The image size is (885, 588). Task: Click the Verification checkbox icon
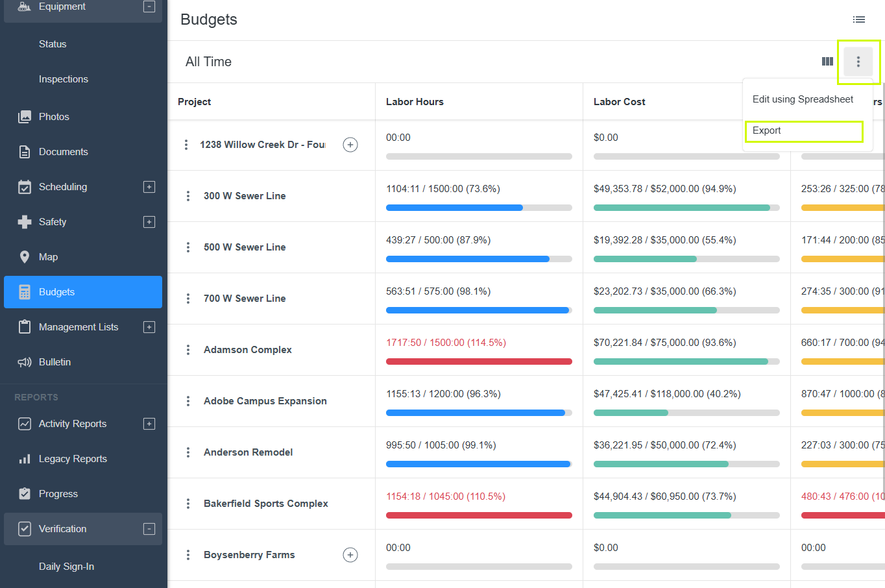(25, 529)
